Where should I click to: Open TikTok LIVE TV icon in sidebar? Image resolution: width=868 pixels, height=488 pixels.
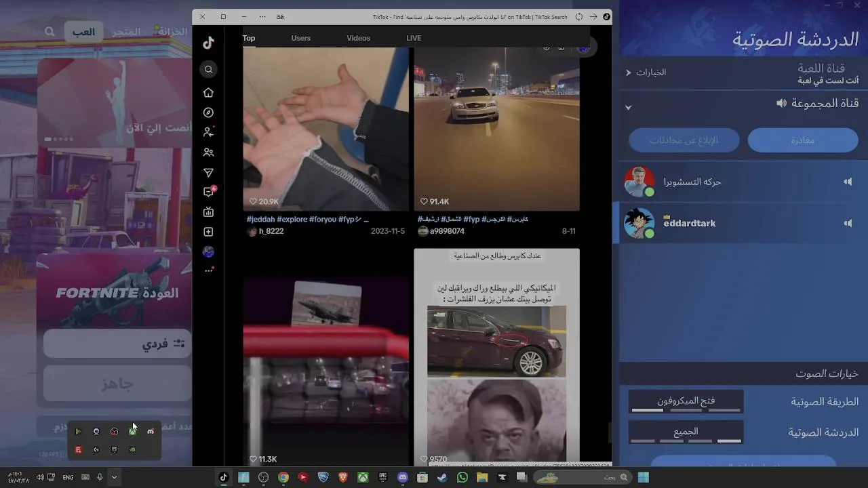(x=208, y=212)
